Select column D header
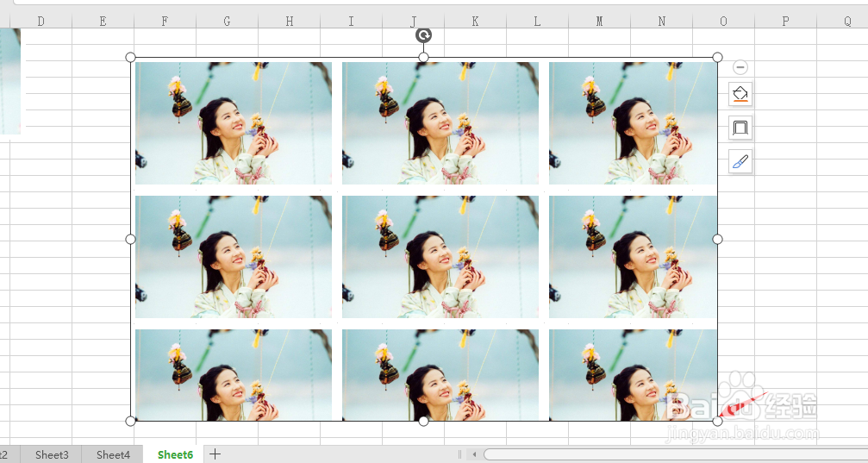This screenshot has height=463, width=868. coord(41,21)
